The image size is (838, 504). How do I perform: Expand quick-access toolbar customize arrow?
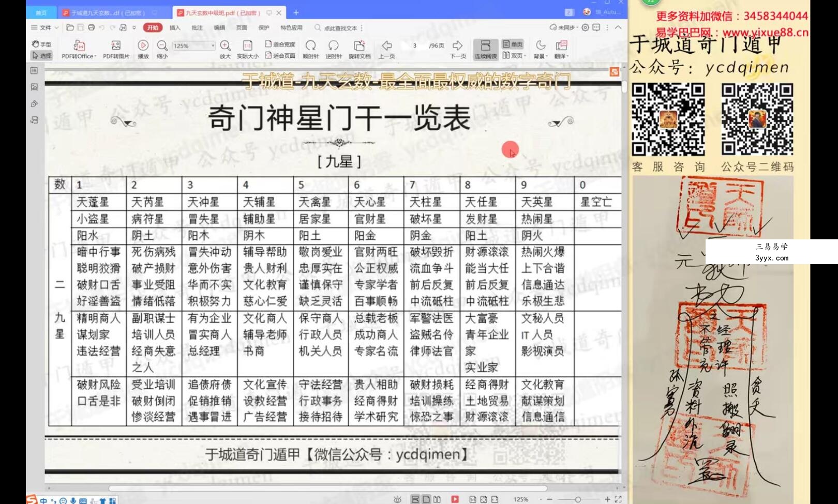pos(134,27)
